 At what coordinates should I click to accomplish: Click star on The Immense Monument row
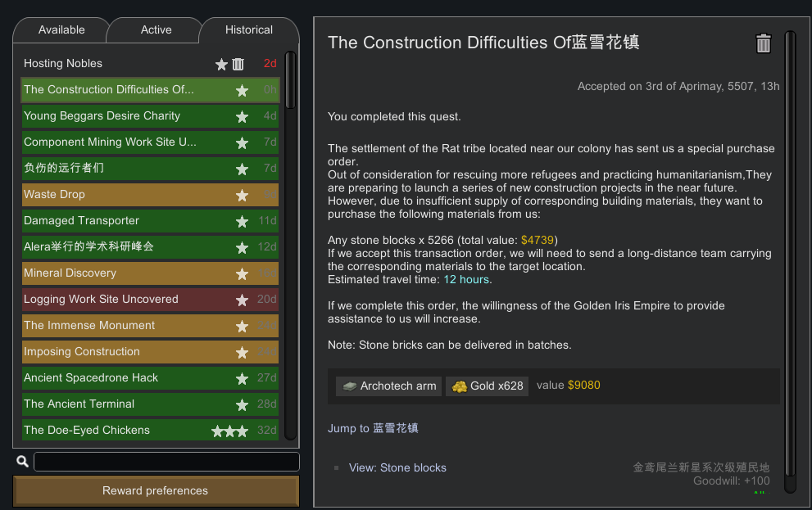[242, 326]
